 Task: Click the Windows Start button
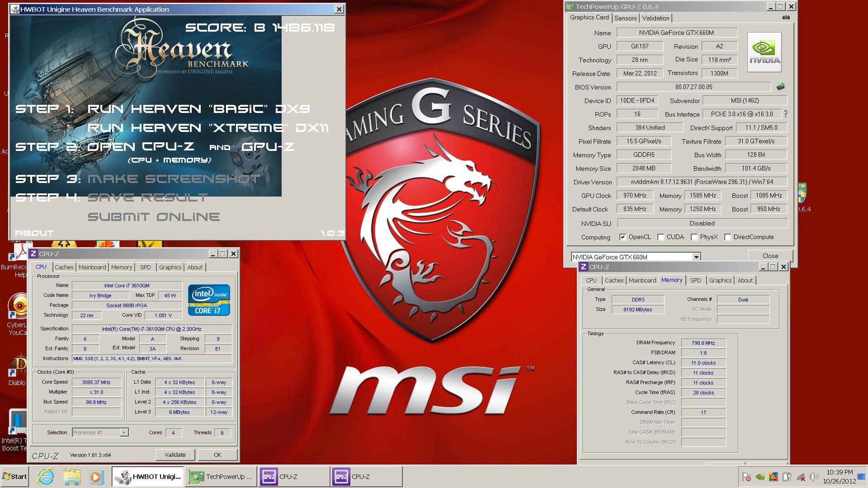coord(14,477)
